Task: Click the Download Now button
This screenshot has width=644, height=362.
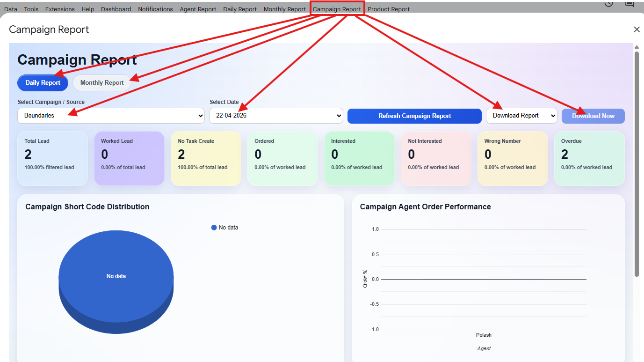Action: [593, 116]
